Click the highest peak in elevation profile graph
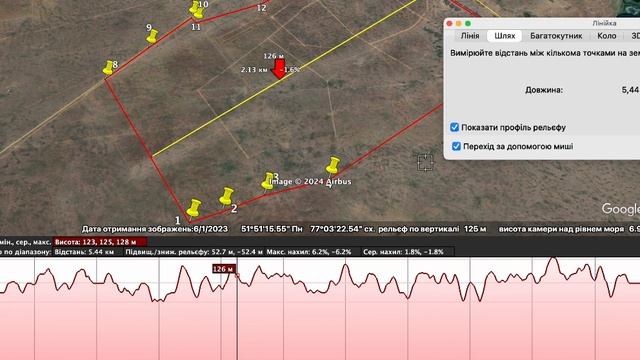Viewport: 640px width, 360px height. click(x=553, y=258)
